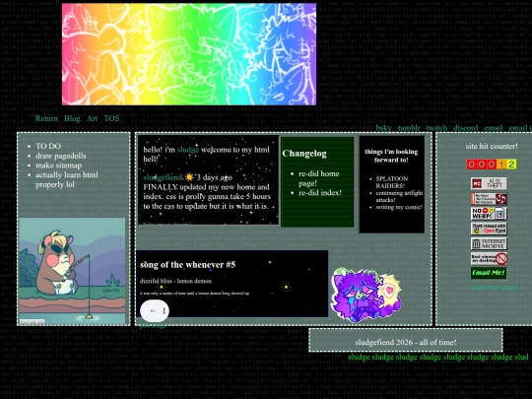
Task: Open the neocities page link
Action: click(494, 288)
